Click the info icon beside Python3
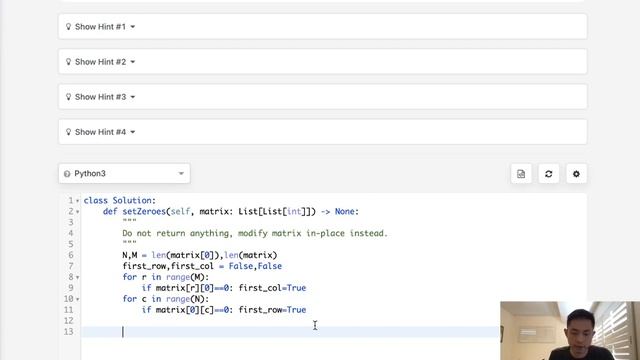Image resolution: width=640 pixels, height=360 pixels. tap(67, 174)
